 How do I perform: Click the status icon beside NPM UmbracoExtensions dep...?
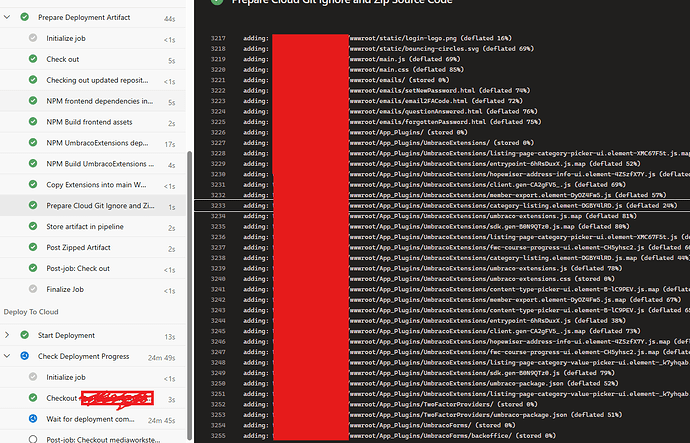point(33,142)
